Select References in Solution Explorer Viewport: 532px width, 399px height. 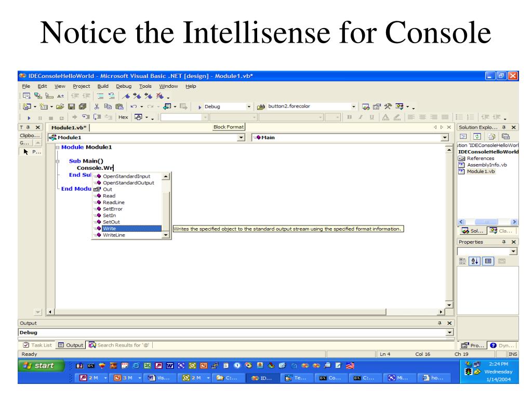point(481,158)
